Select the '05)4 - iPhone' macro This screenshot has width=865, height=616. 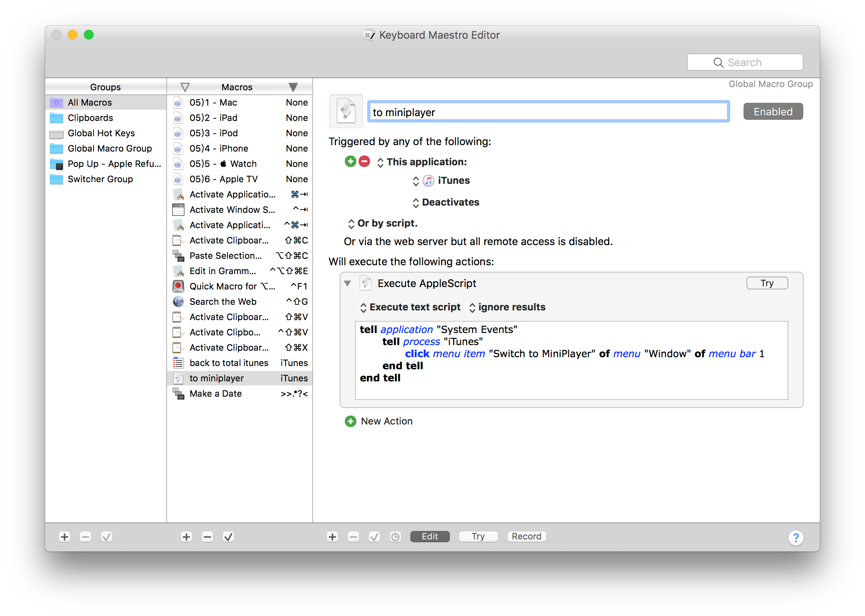pyautogui.click(x=240, y=148)
